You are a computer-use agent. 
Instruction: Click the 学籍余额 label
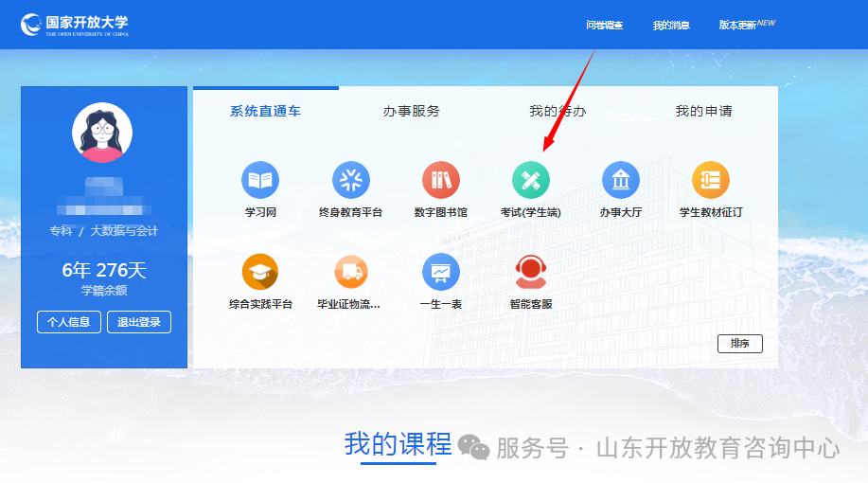(104, 290)
